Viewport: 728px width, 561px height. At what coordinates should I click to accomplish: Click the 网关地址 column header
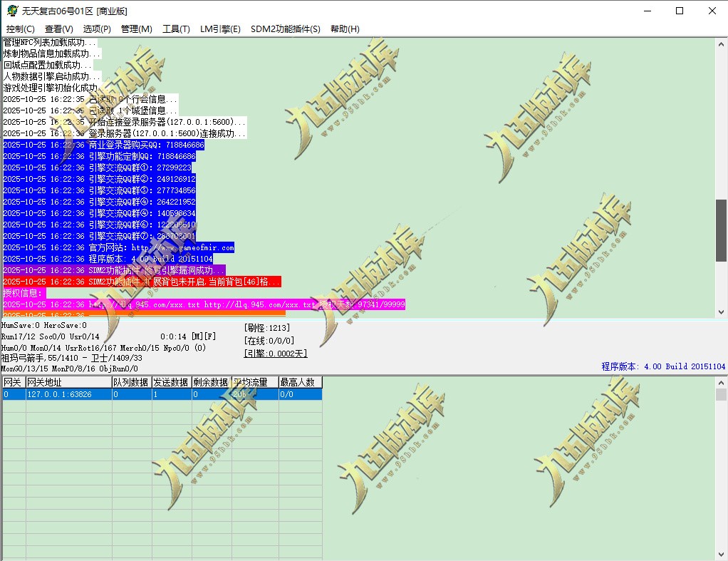click(68, 382)
